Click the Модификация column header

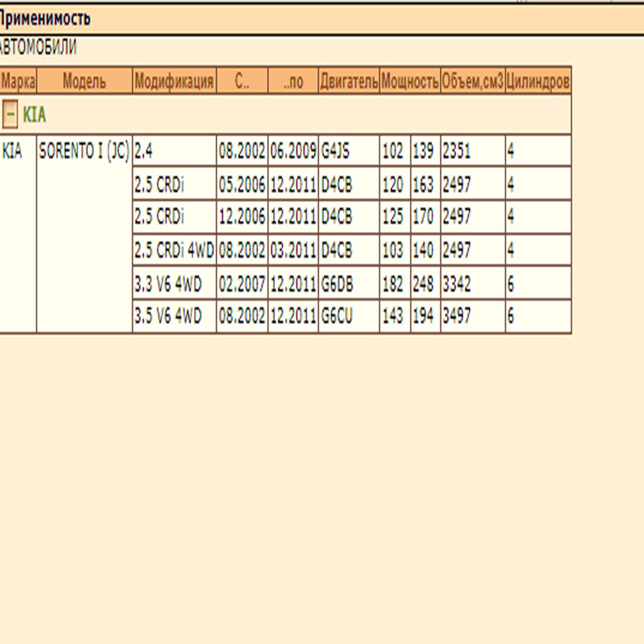click(x=174, y=81)
